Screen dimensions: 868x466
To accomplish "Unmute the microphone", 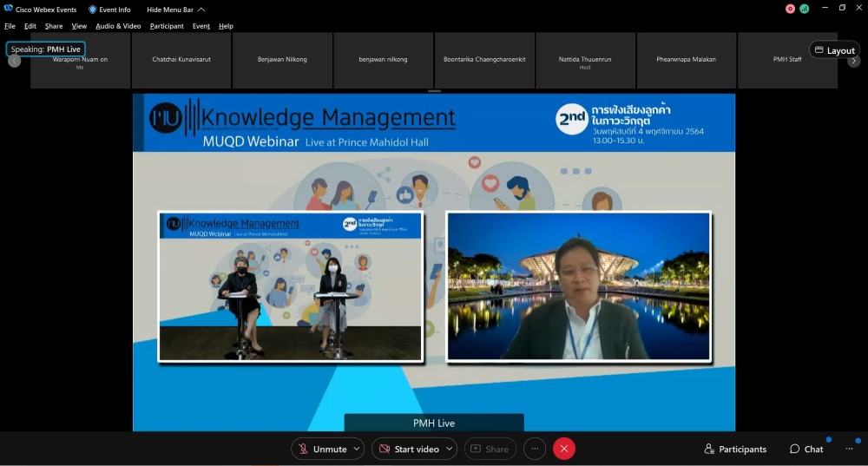I will (321, 449).
